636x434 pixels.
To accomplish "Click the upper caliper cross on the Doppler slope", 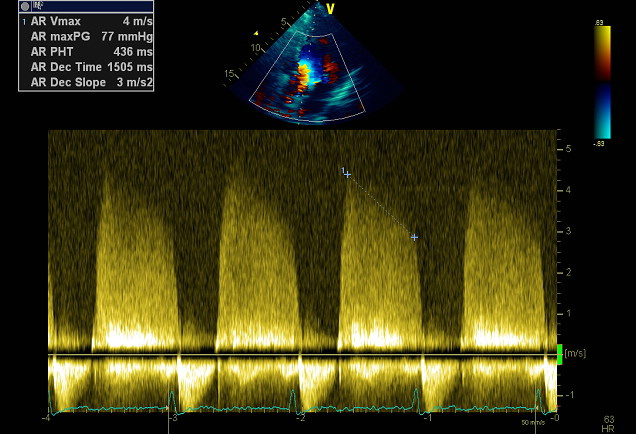I will (x=347, y=174).
